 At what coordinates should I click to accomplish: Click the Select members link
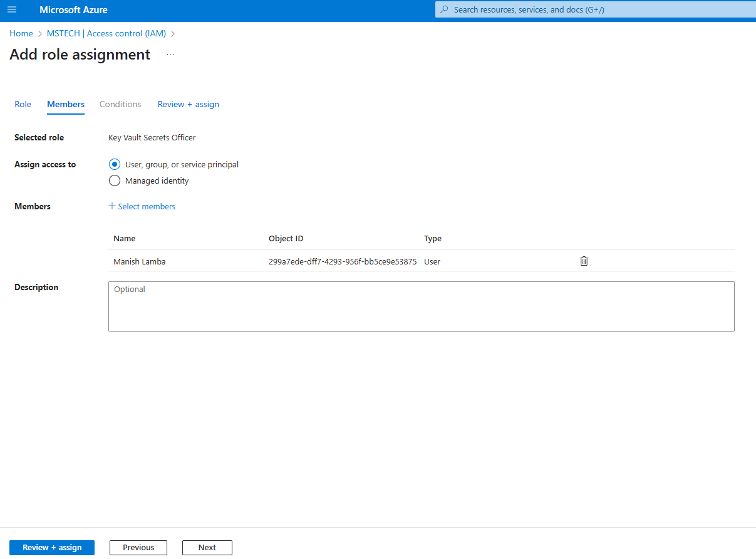click(142, 206)
